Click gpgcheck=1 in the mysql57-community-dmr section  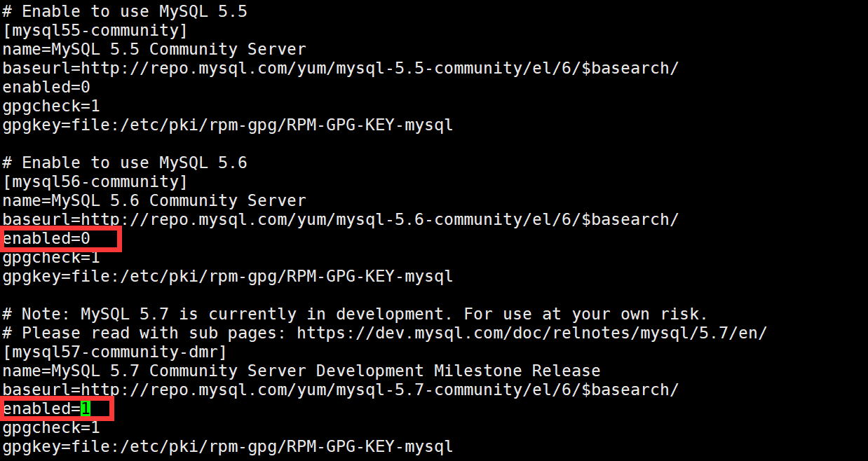[51, 427]
